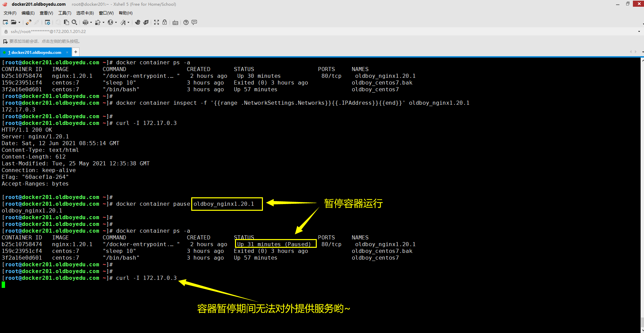Click the Xftp file transfer icon

(146, 22)
